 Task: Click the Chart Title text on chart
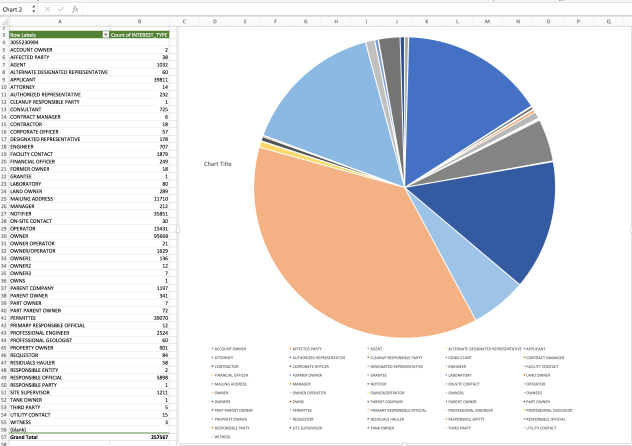click(218, 164)
